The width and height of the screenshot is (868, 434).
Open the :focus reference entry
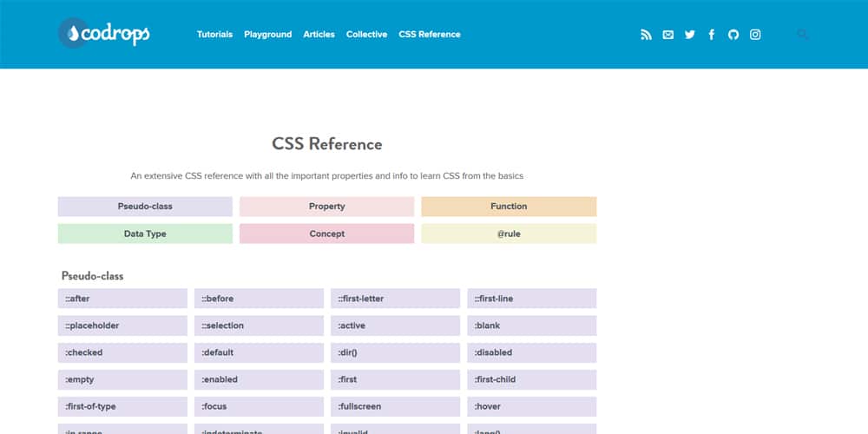click(x=259, y=407)
